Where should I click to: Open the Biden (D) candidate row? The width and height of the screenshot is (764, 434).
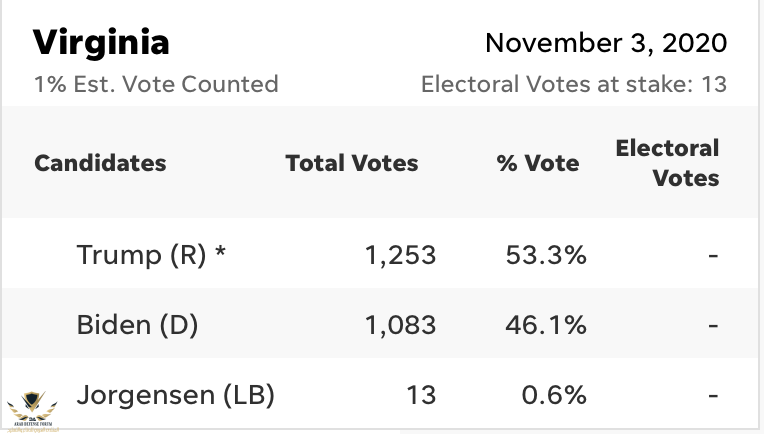tap(137, 325)
